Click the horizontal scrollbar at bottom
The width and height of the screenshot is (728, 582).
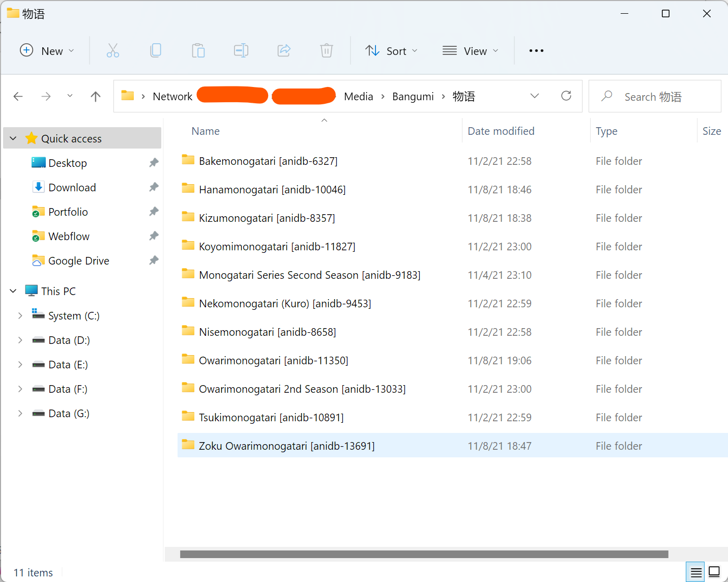click(x=424, y=554)
